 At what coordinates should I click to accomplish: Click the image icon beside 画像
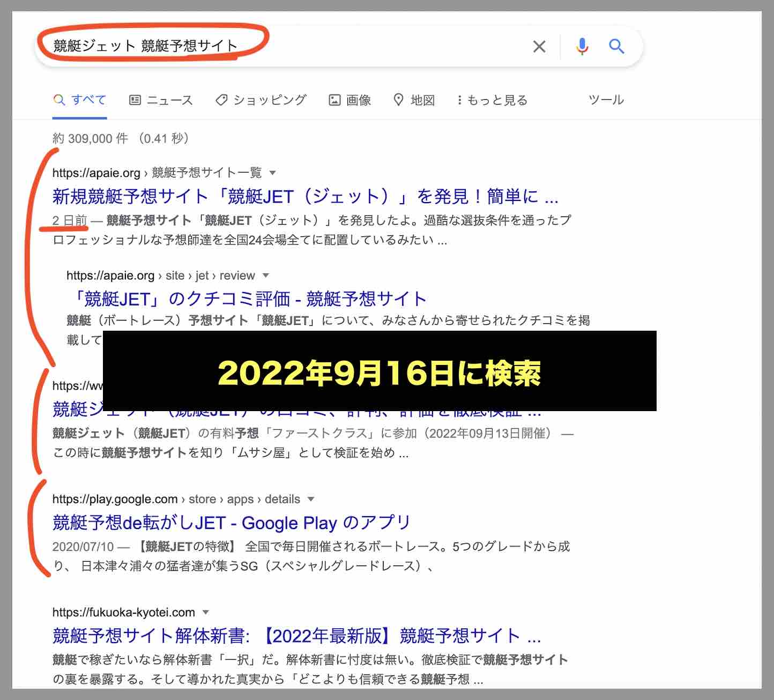[x=333, y=100]
